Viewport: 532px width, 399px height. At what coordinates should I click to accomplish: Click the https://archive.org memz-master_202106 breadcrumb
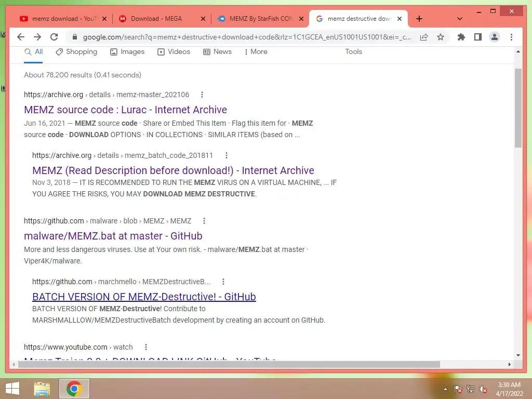[106, 95]
